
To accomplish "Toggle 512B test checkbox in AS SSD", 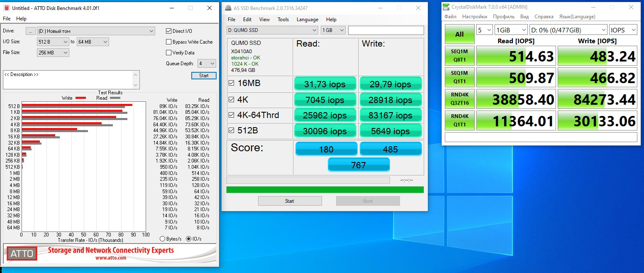I will [232, 130].
